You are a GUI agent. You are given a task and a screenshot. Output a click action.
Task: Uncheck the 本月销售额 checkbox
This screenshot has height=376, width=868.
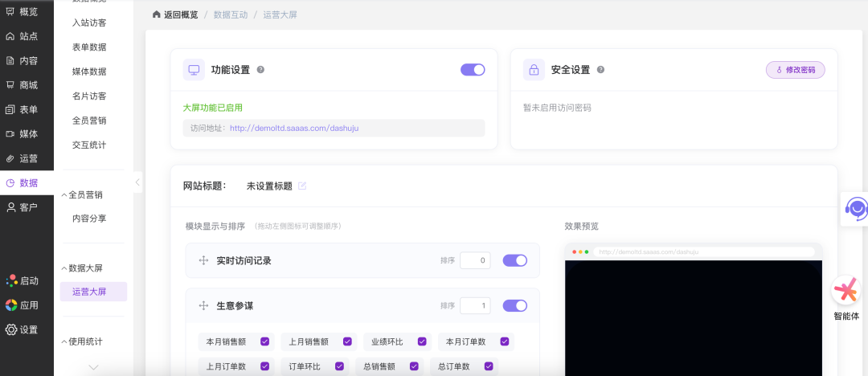[x=264, y=341]
